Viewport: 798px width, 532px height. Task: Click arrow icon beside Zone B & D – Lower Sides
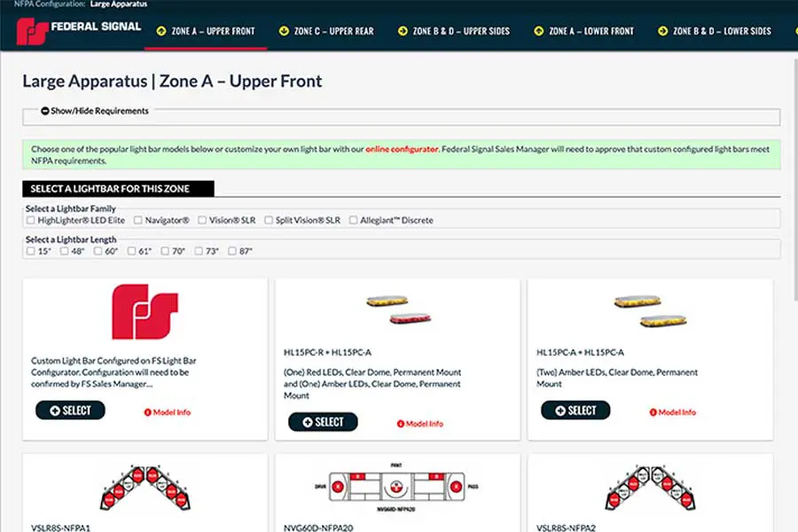click(662, 31)
